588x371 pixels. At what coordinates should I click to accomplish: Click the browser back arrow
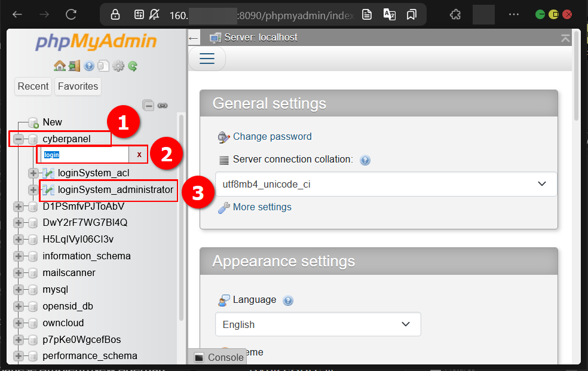pyautogui.click(x=17, y=14)
